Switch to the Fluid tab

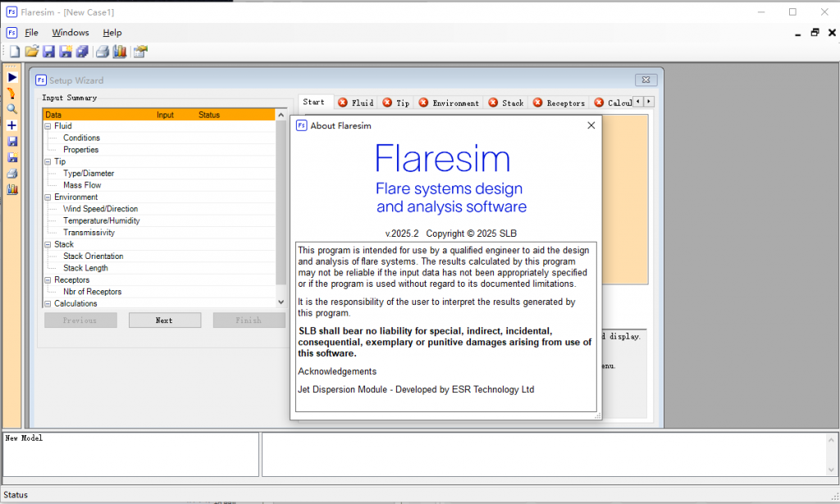click(356, 102)
